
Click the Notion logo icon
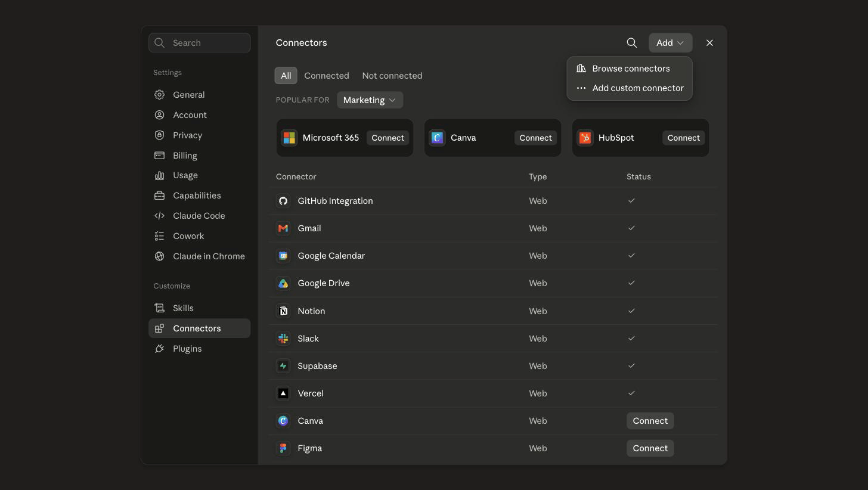(283, 311)
